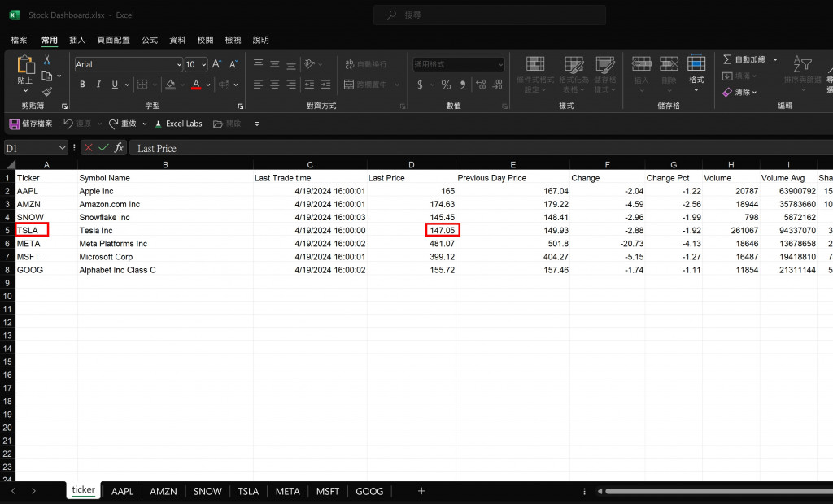Select the cell containing 481.07

pos(411,243)
